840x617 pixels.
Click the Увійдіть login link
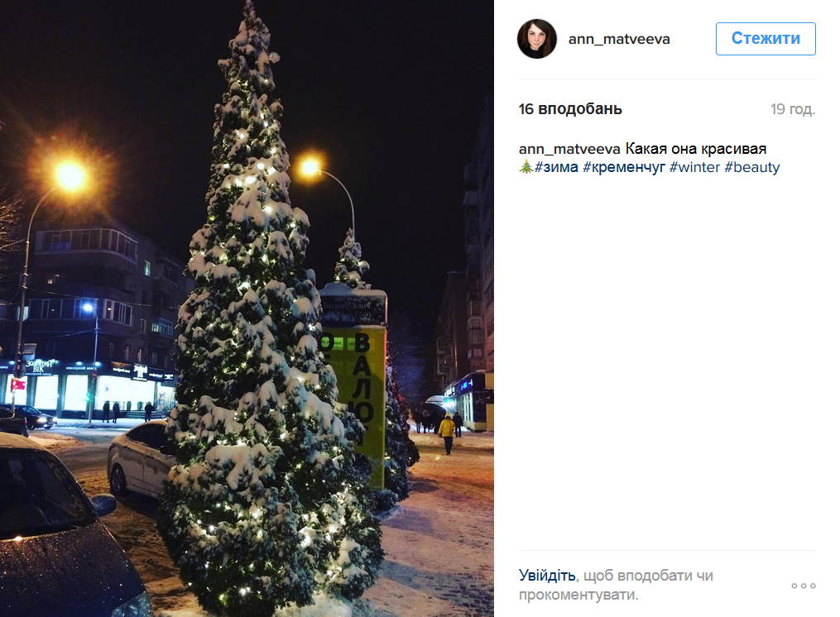(547, 575)
